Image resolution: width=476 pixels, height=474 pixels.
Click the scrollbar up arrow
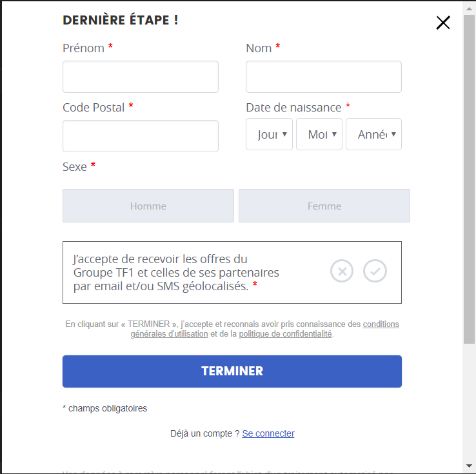[x=469, y=9]
